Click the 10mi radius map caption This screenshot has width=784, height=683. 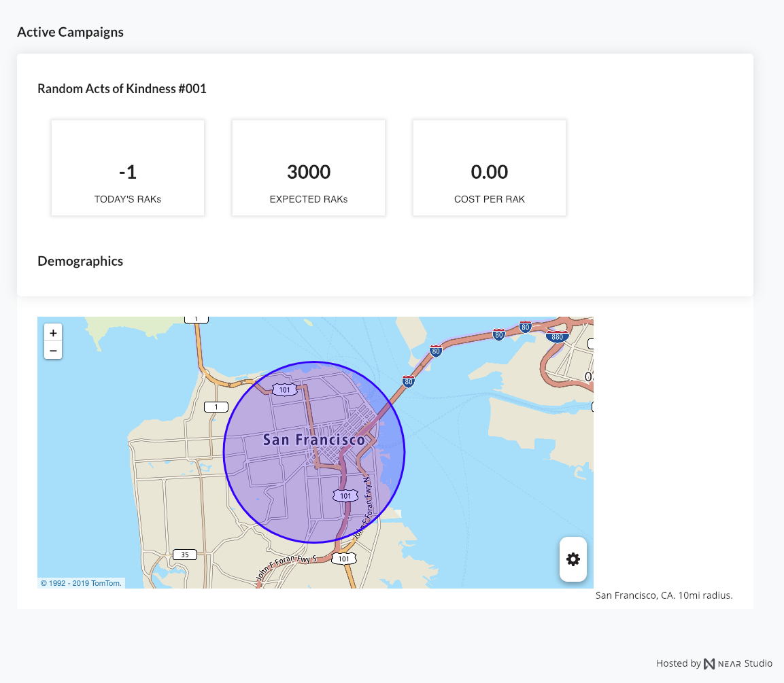[x=664, y=595]
